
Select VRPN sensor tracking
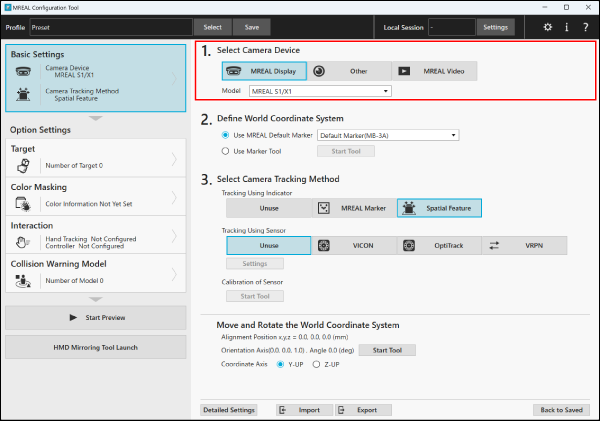pyautogui.click(x=524, y=245)
